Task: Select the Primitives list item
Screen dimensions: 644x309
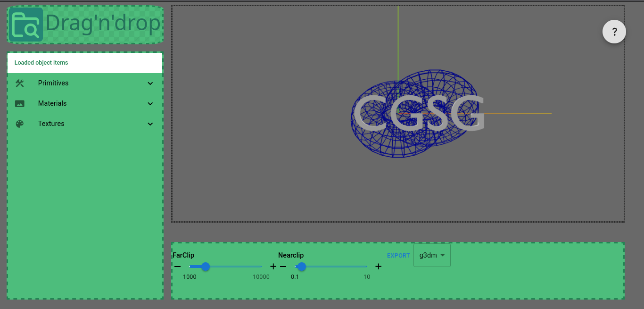Action: click(53, 83)
